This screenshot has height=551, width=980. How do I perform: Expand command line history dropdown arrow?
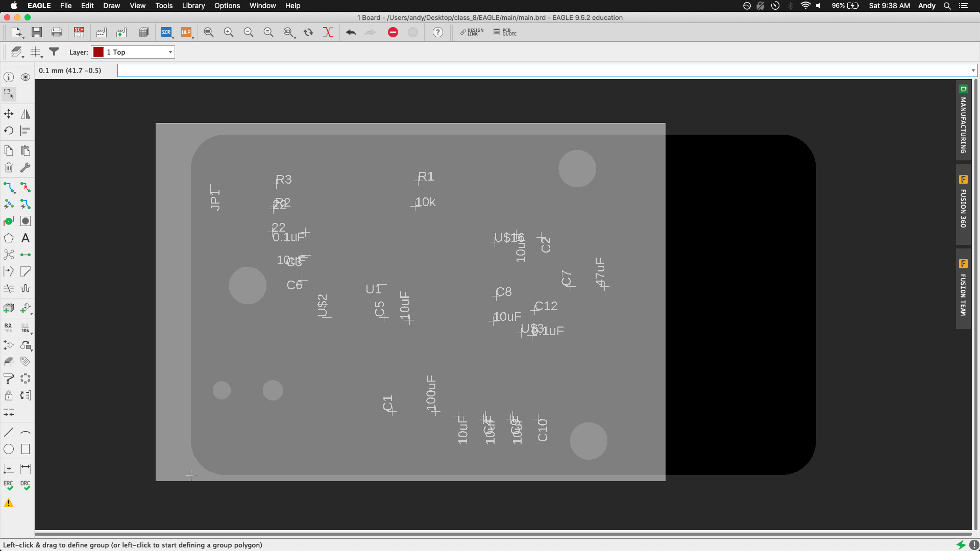coord(973,70)
